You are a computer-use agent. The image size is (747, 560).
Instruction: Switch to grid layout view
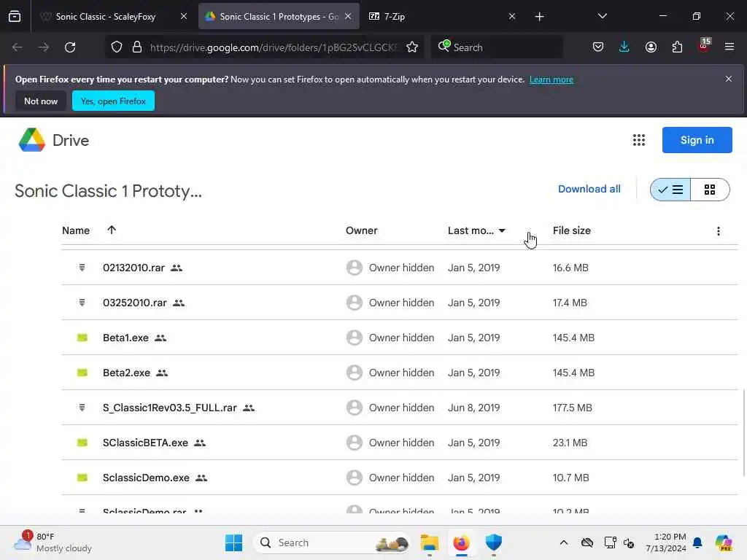(710, 190)
